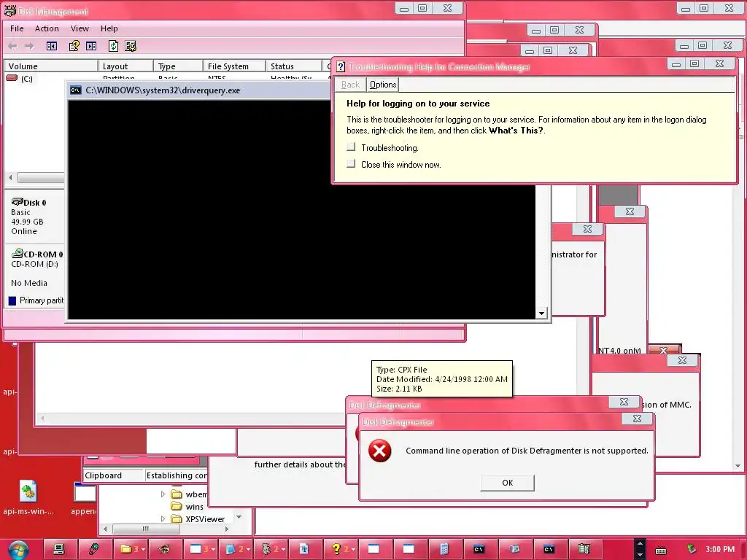Image resolution: width=747 pixels, height=560 pixels.
Task: Click the Status column header
Action: pos(293,66)
